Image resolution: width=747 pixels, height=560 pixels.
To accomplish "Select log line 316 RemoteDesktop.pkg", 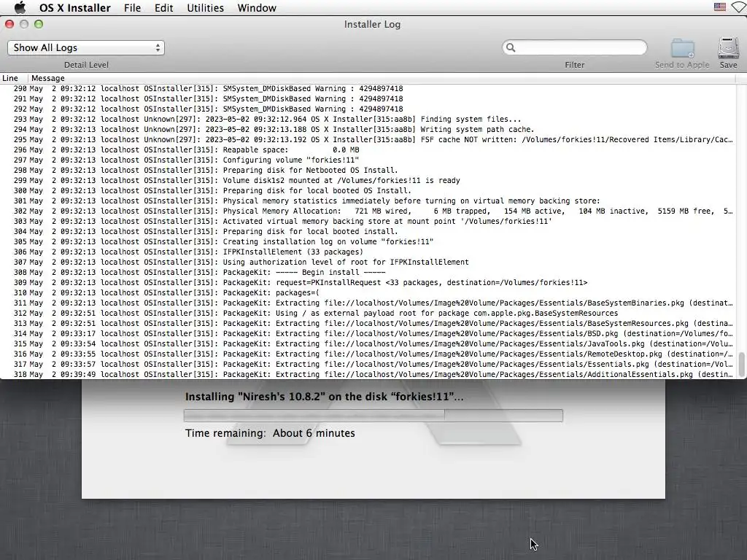I will [x=368, y=354].
